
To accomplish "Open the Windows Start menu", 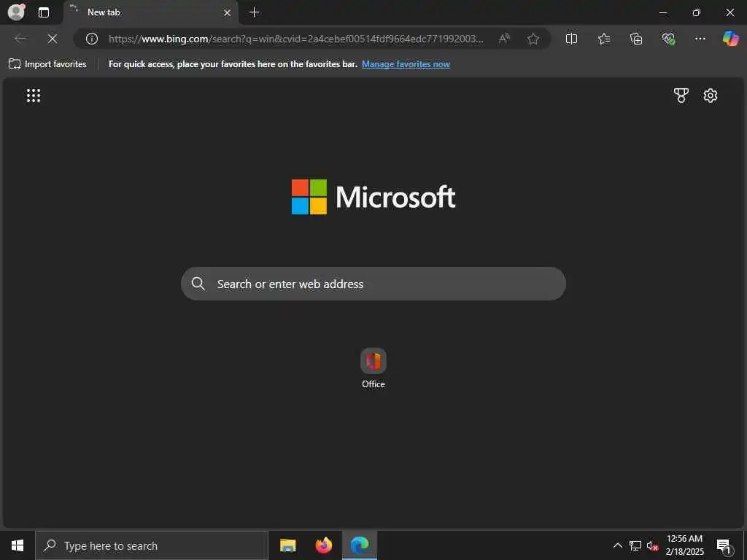I will pyautogui.click(x=18, y=545).
